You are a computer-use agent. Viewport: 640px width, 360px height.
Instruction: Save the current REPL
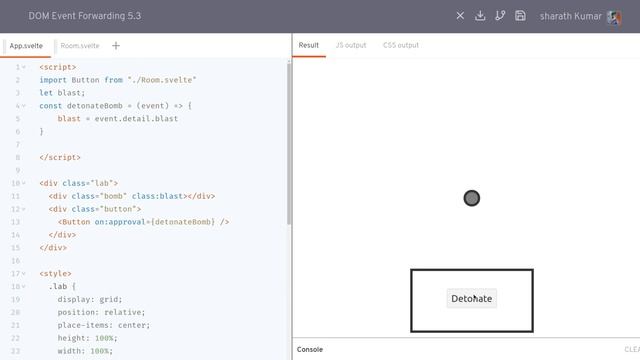pos(520,16)
